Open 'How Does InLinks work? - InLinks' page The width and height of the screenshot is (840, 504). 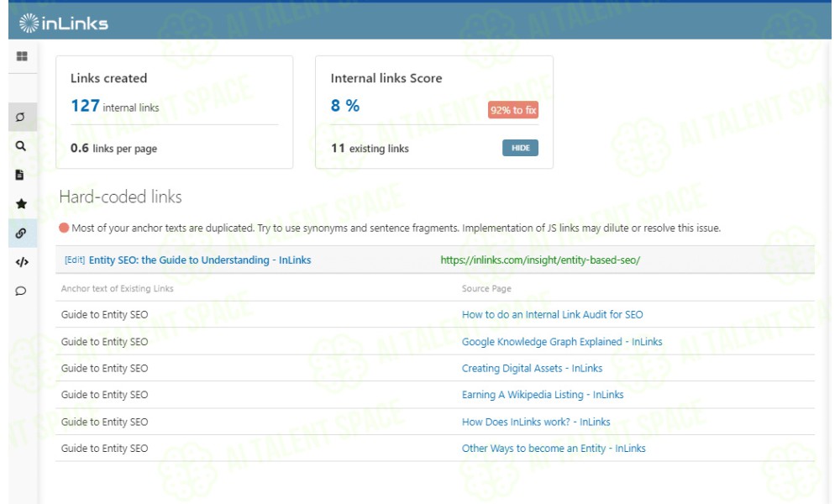(536, 422)
